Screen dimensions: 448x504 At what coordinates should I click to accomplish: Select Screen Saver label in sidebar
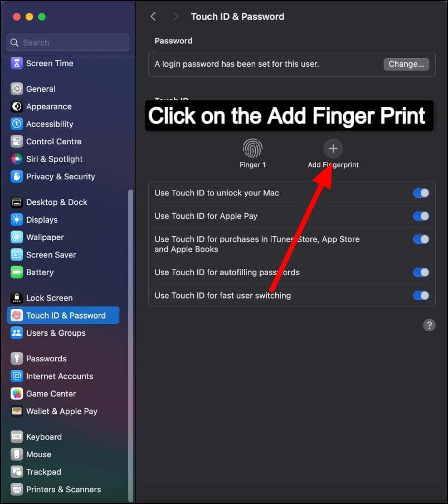(x=51, y=255)
